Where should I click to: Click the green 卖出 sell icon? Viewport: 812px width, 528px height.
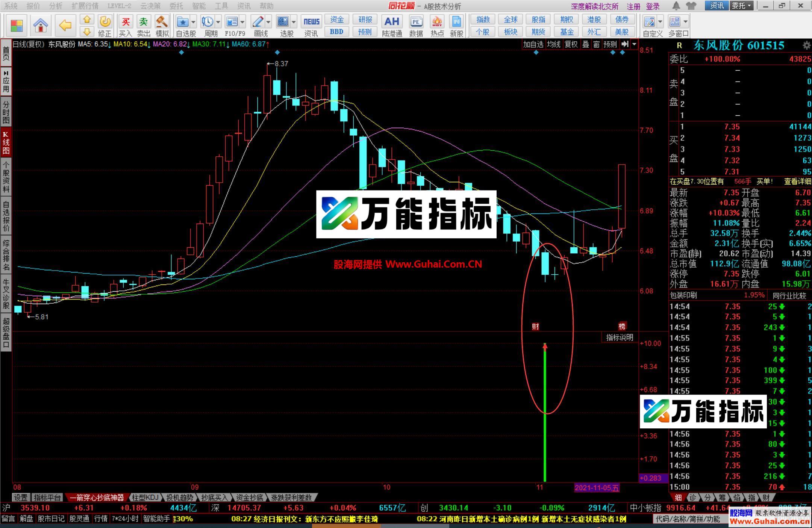coord(143,22)
